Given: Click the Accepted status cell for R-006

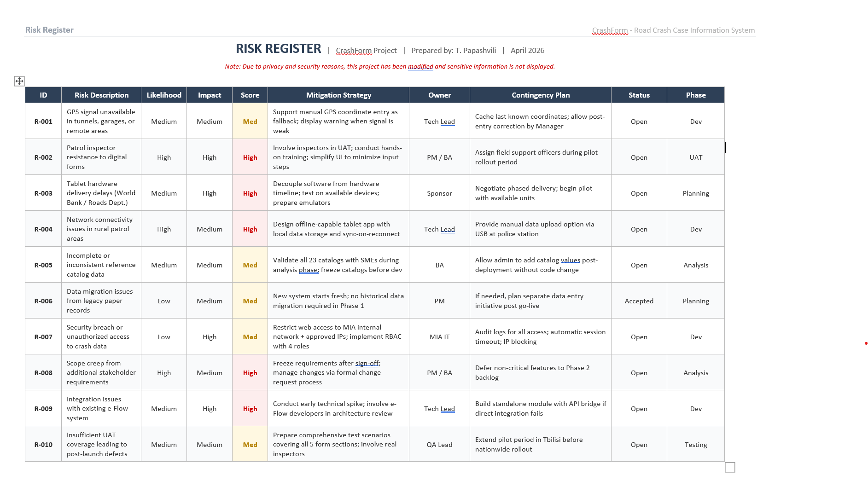Looking at the screenshot, I should pyautogui.click(x=639, y=301).
